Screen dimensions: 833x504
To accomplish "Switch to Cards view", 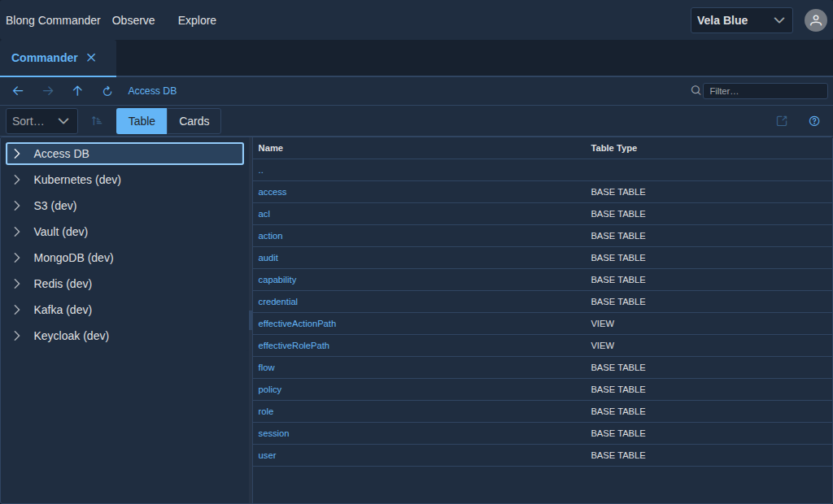I will pyautogui.click(x=194, y=121).
